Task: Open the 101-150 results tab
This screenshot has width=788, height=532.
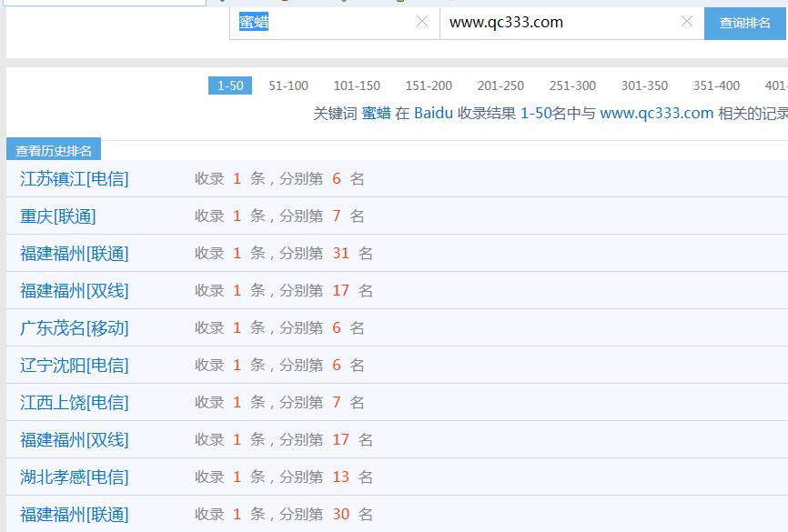Action: click(x=357, y=85)
